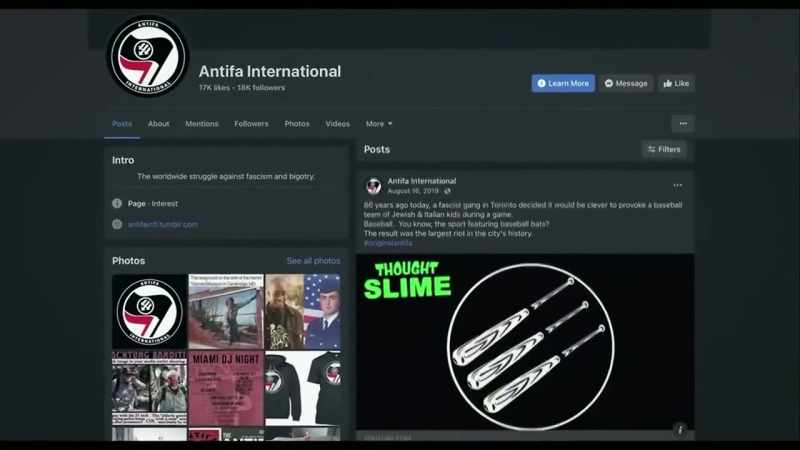Click the 18K followers count text

pyautogui.click(x=261, y=88)
